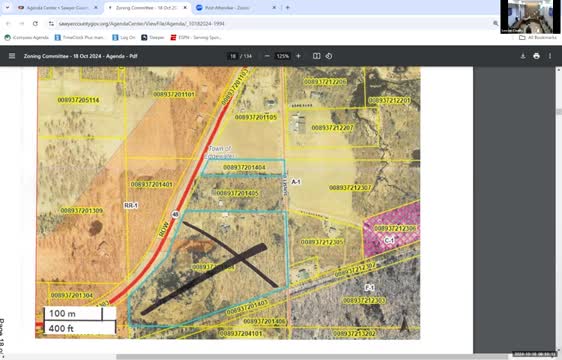Open the All Bookmarks folder
This screenshot has height=360, width=562.
(x=538, y=37)
